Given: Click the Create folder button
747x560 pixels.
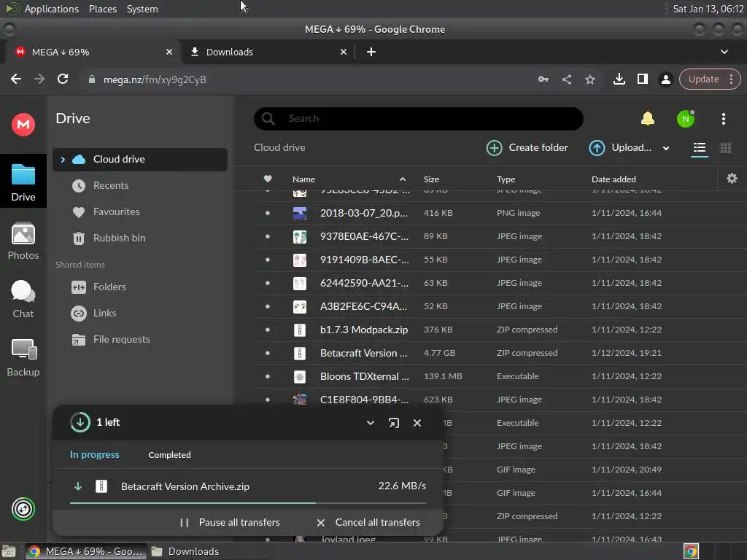Looking at the screenshot, I should click(527, 147).
